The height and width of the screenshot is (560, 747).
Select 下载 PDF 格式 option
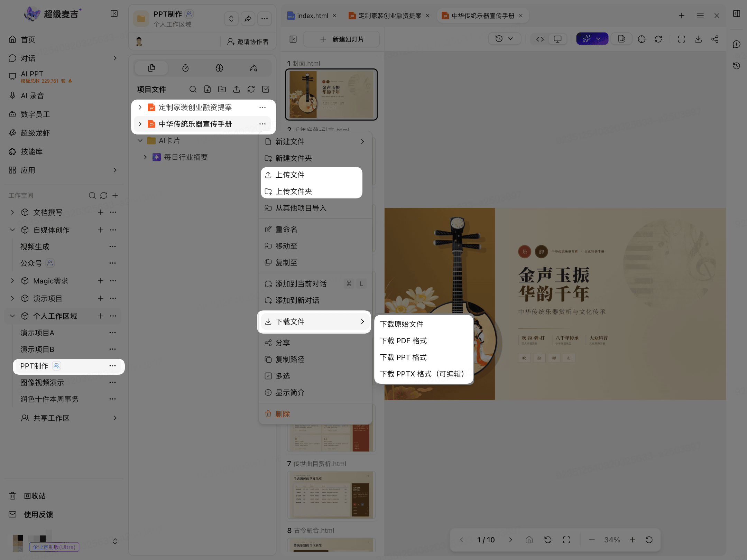(x=424, y=341)
